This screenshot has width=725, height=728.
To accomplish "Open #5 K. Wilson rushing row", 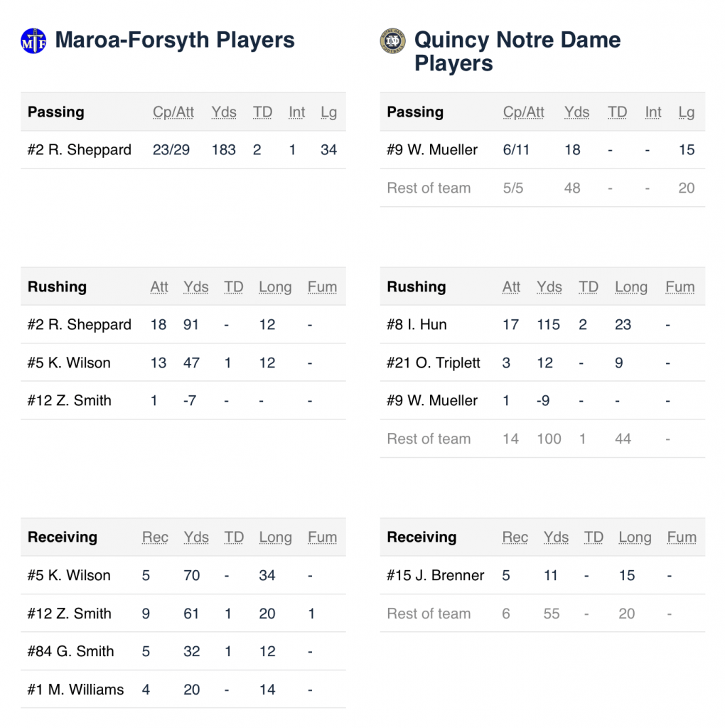I will tap(183, 363).
